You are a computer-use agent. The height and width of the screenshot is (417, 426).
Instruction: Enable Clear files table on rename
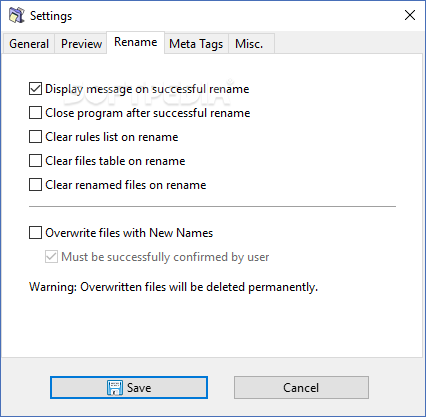35,161
